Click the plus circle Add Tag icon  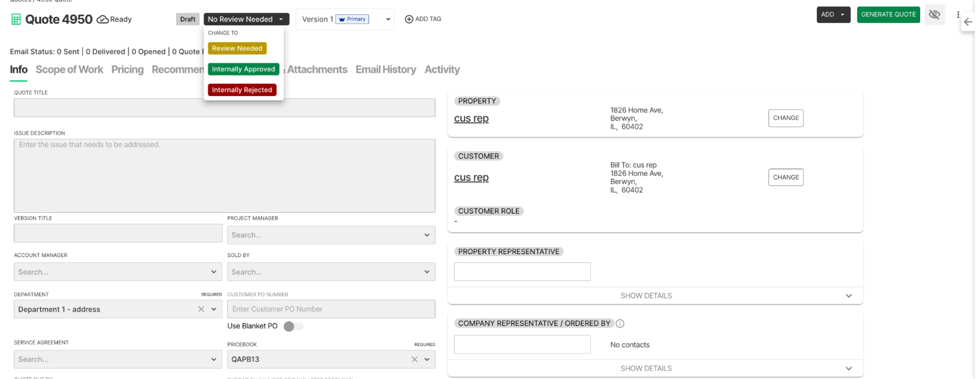coord(409,19)
